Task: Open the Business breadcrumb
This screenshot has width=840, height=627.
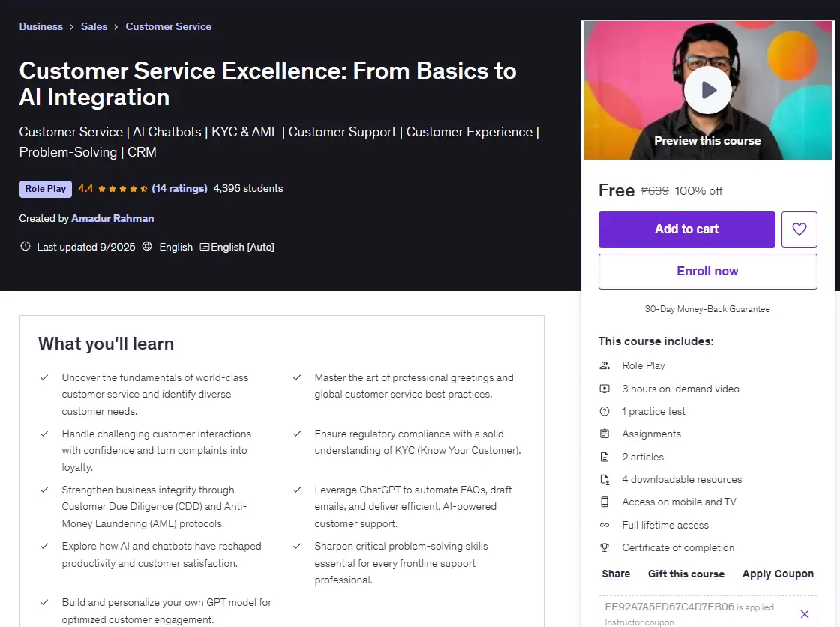Action: (x=40, y=26)
